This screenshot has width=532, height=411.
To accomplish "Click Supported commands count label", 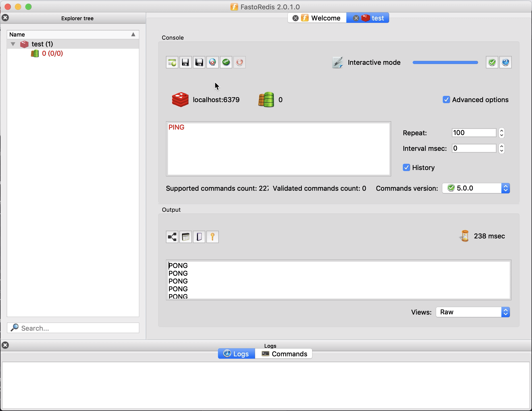I will coord(217,188).
